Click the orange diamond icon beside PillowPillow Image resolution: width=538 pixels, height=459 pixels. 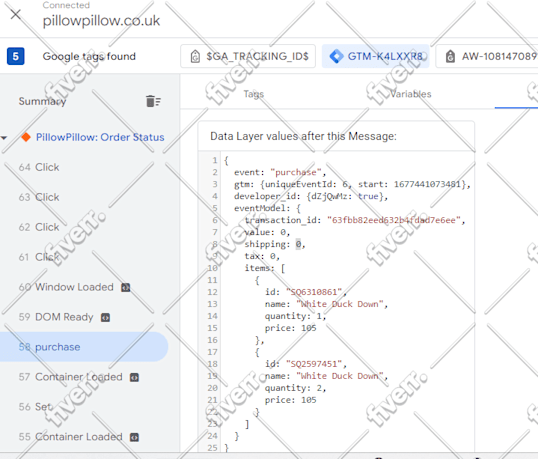point(26,137)
